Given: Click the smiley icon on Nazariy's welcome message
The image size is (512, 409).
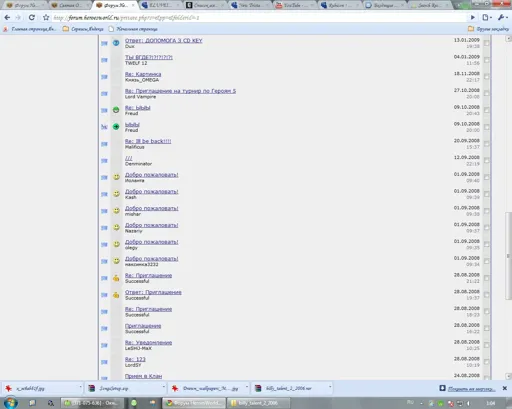Looking at the screenshot, I should pyautogui.click(x=116, y=227).
